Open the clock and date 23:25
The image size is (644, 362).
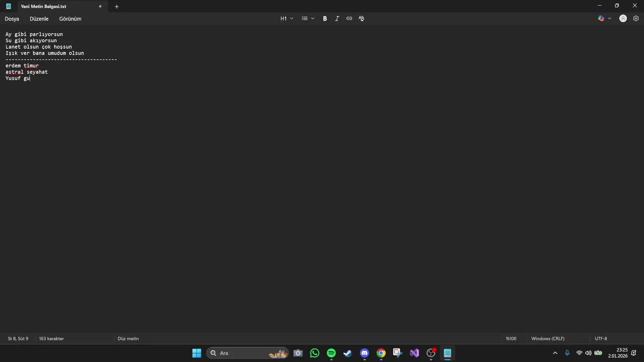pyautogui.click(x=618, y=353)
